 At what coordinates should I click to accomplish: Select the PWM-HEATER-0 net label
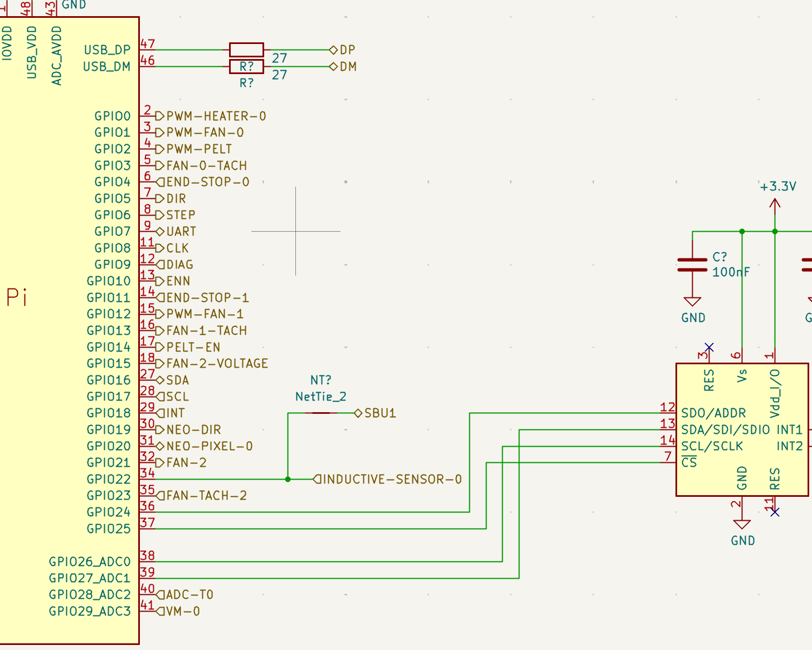click(x=216, y=116)
